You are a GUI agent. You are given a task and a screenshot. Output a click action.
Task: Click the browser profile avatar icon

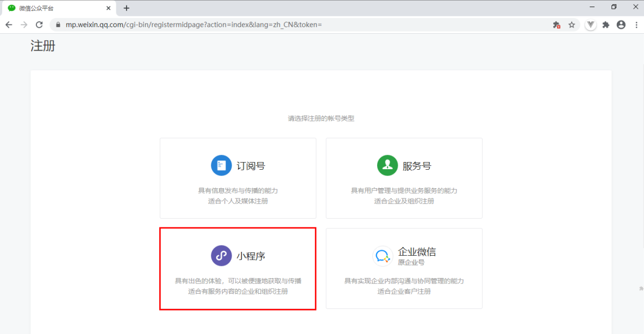click(x=621, y=24)
